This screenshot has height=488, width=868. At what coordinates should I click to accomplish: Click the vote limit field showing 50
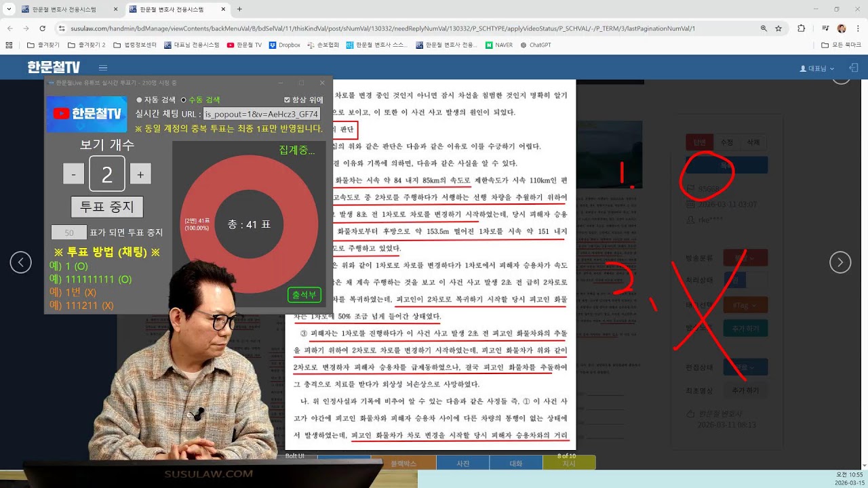coord(69,232)
